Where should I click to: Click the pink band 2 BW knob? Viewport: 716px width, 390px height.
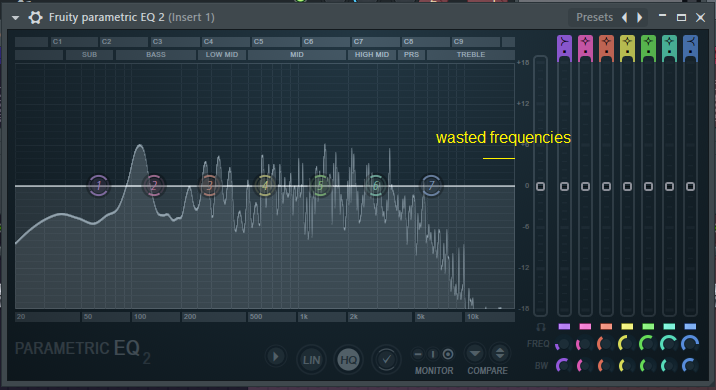[x=584, y=365]
